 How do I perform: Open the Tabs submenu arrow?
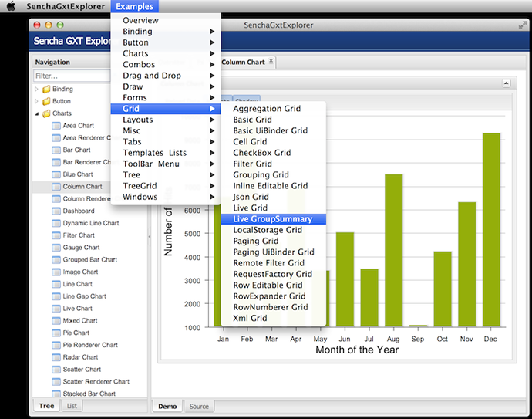tap(212, 141)
